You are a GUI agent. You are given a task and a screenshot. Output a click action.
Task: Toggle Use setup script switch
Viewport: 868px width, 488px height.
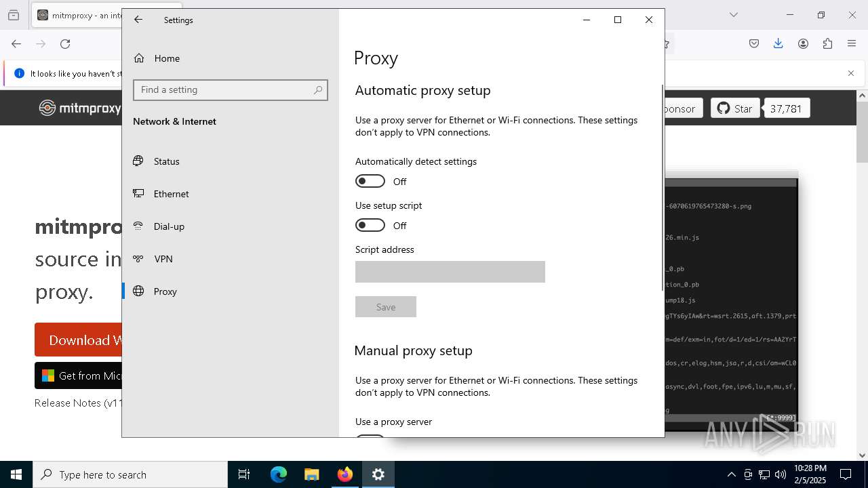point(370,225)
